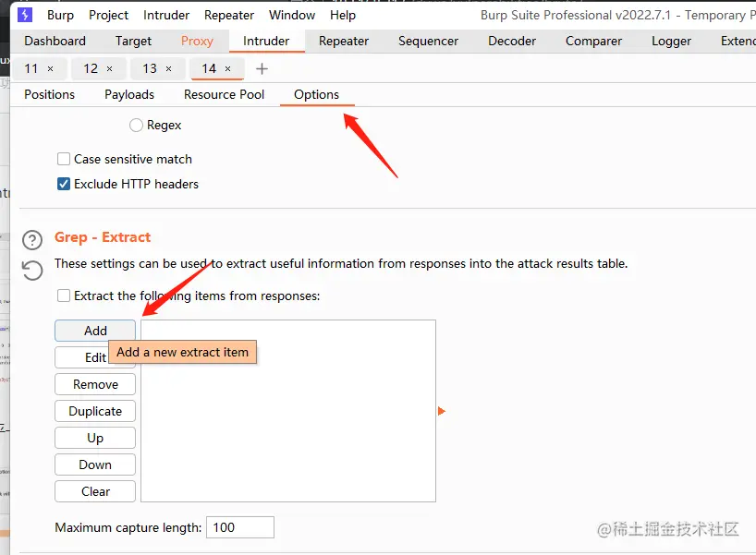The width and height of the screenshot is (756, 555).
Task: Close Intruder attack tab 14
Action: 228,69
